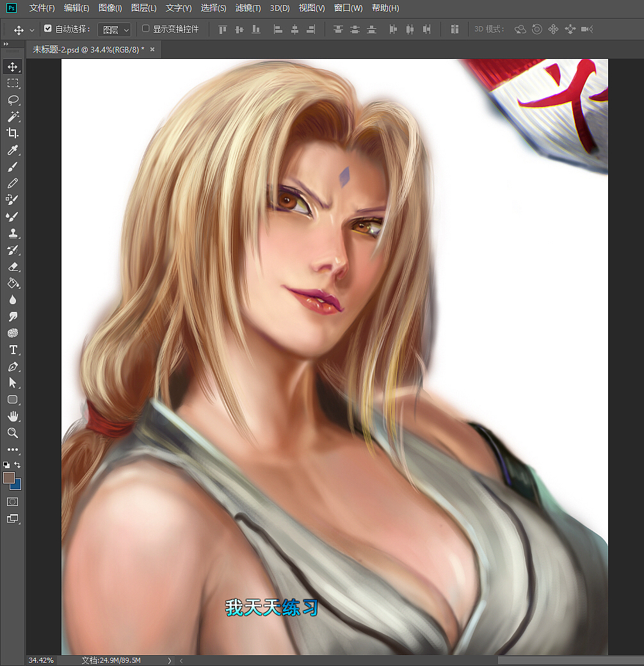Viewport: 644px width, 666px height.
Task: Open the 文字(Y) menu
Action: pos(179,8)
